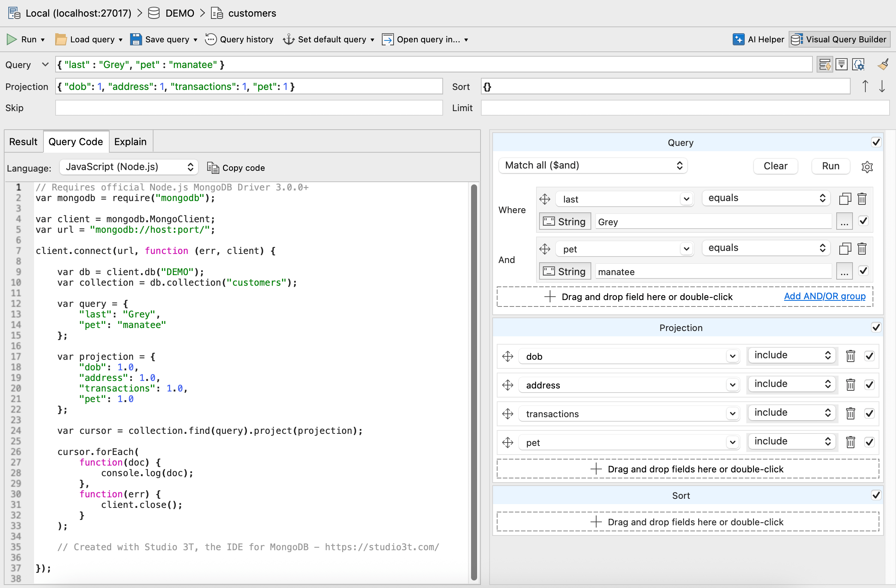Viewport: 896px width, 588px height.
Task: Click the broom clear-query icon
Action: (x=883, y=65)
